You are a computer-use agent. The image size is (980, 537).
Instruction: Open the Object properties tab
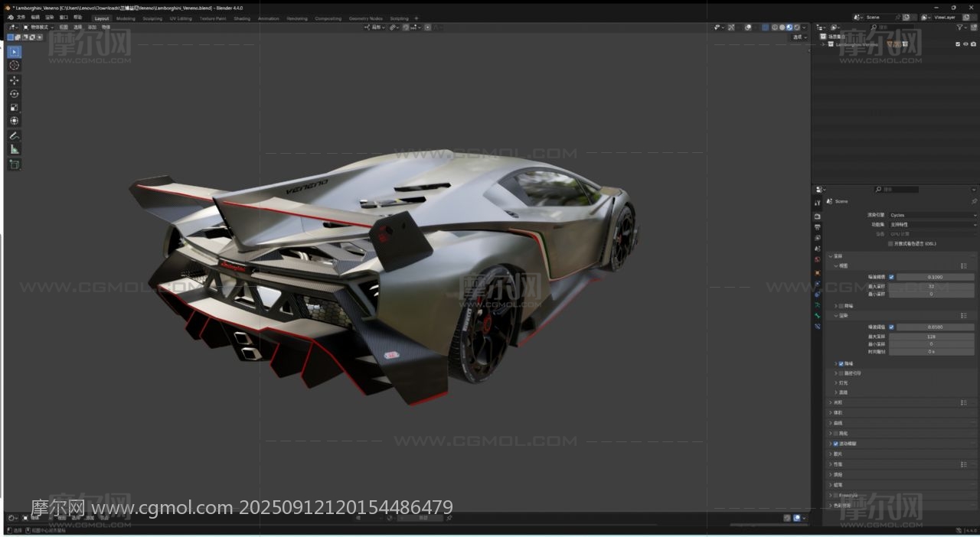click(x=818, y=273)
